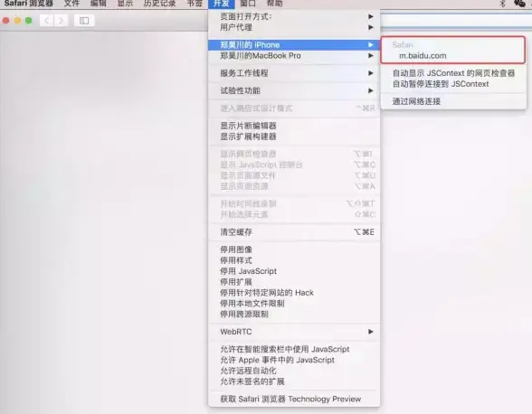Toggle 停用 JavaScript option
The height and width of the screenshot is (414, 532).
[294, 271]
